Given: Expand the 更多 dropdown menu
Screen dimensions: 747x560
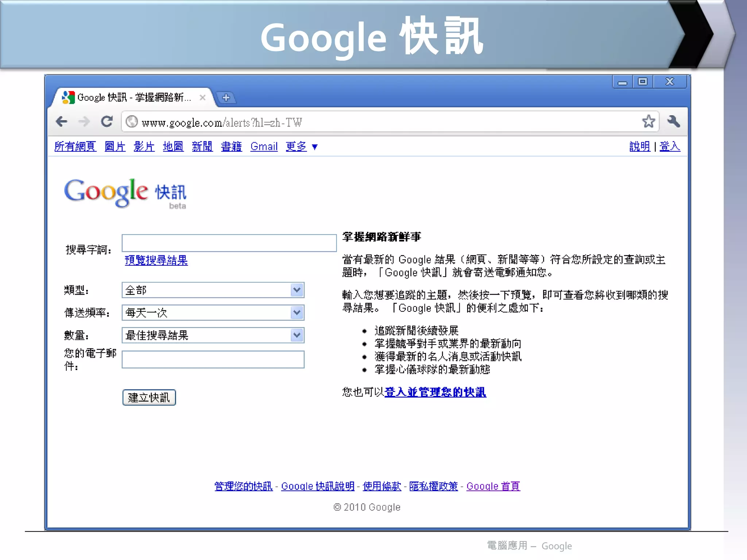Looking at the screenshot, I should pyautogui.click(x=302, y=147).
